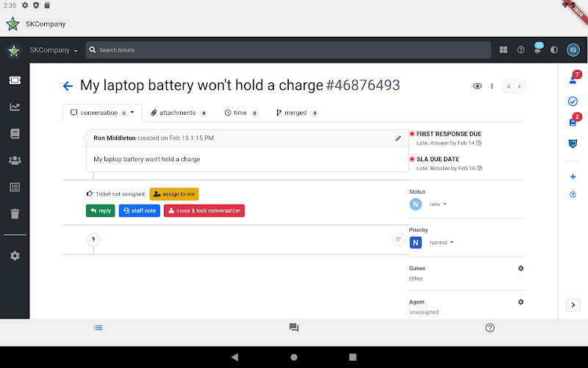Tap Android back navigation button
The width and height of the screenshot is (588, 368).
[x=234, y=357]
